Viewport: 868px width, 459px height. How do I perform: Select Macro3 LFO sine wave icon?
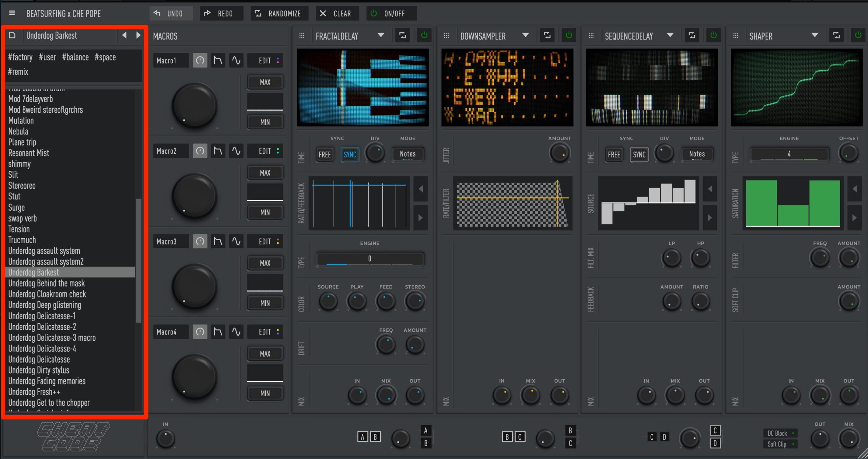(236, 241)
